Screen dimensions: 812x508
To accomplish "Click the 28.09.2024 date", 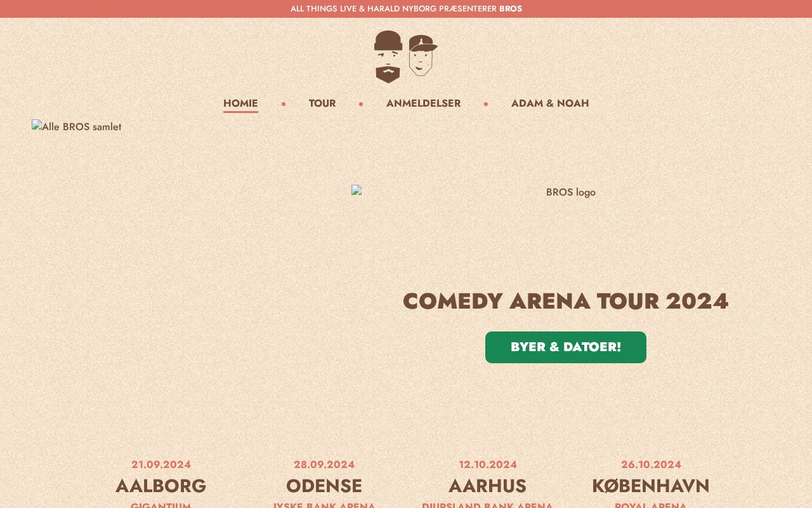I will [x=324, y=464].
